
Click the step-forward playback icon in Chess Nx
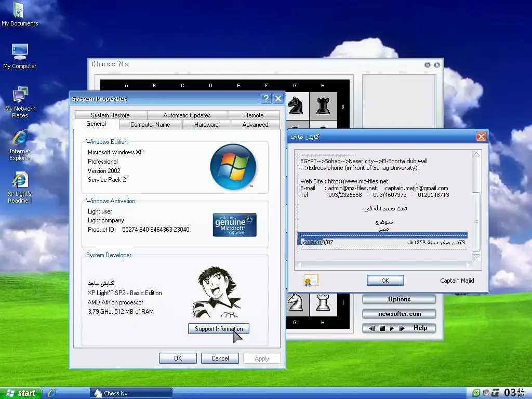[x=402, y=328]
